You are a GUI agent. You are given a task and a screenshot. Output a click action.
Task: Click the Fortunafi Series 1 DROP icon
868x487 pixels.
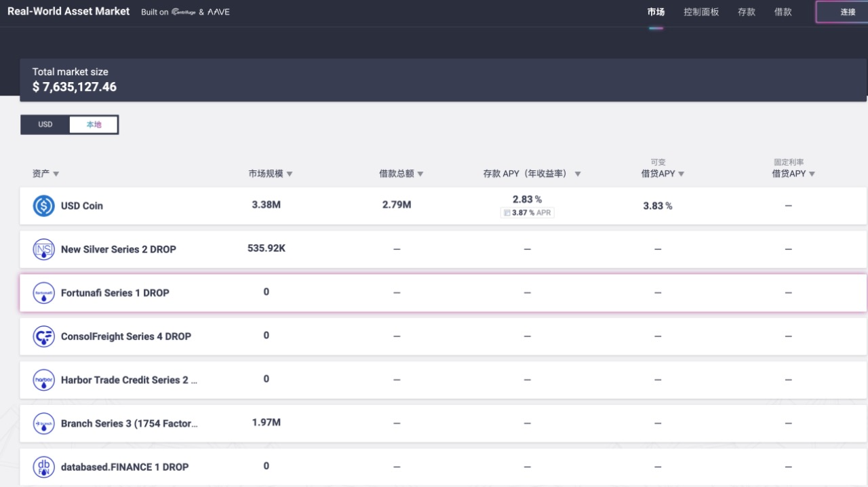click(44, 293)
